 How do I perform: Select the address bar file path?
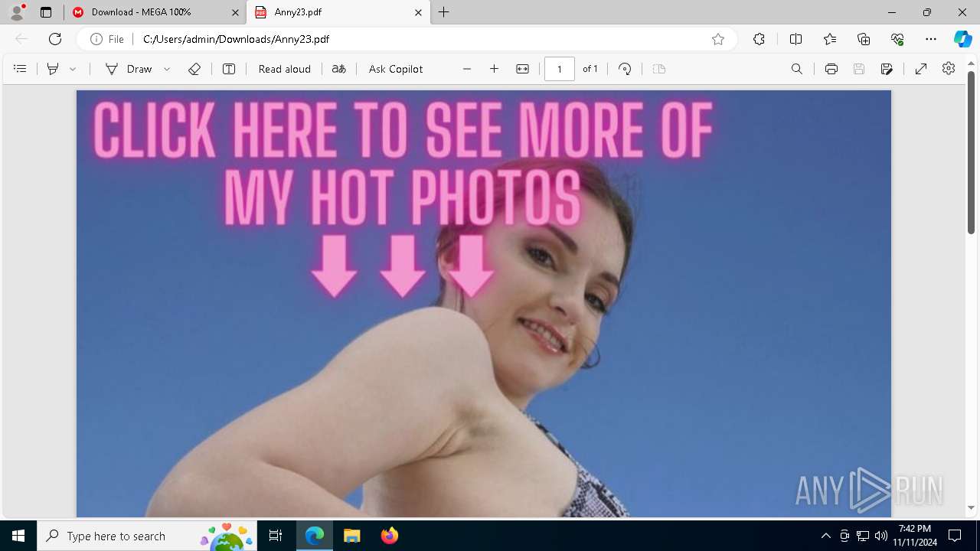[236, 39]
